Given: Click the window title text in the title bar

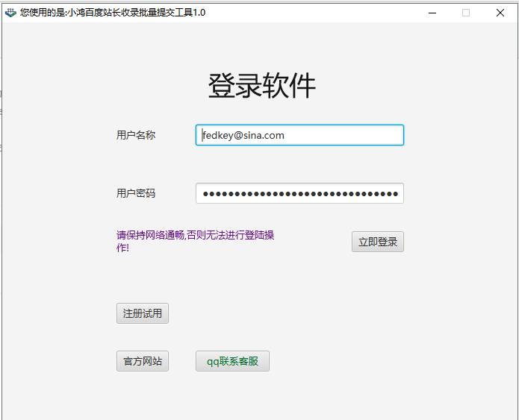Looking at the screenshot, I should click(x=112, y=12).
